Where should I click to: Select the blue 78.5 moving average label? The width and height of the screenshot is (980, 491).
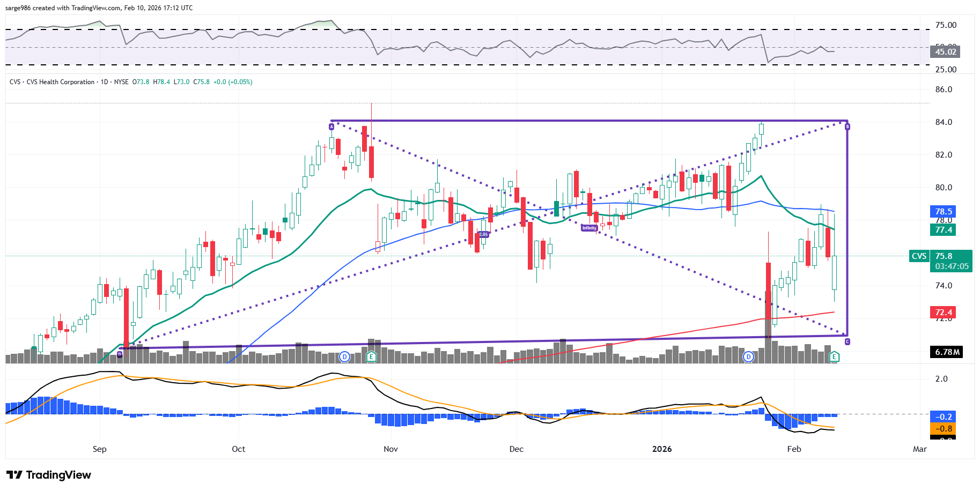click(x=944, y=212)
